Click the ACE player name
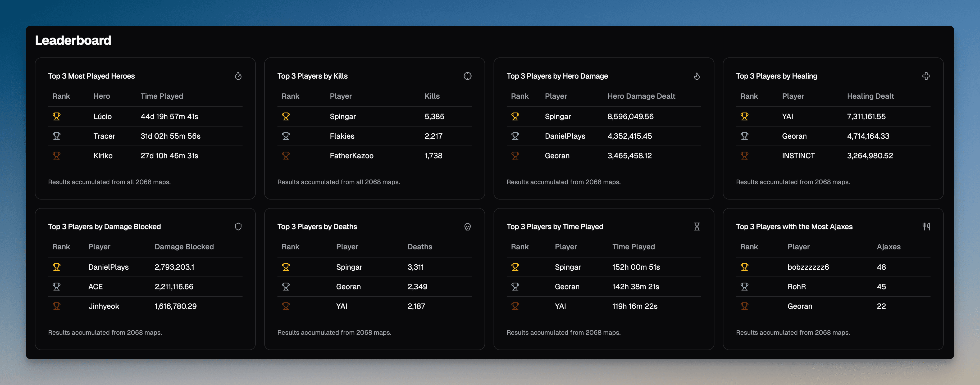Screen dimensions: 980x385 [x=95, y=287]
